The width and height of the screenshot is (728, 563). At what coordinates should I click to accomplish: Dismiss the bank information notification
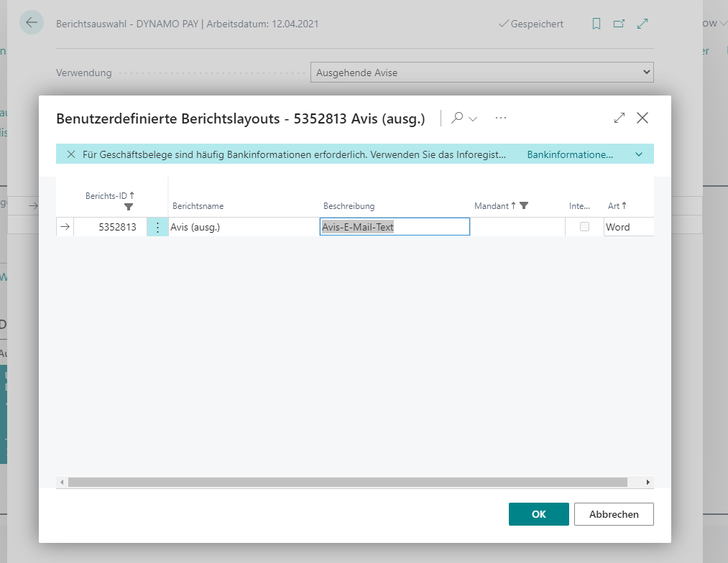(70, 154)
